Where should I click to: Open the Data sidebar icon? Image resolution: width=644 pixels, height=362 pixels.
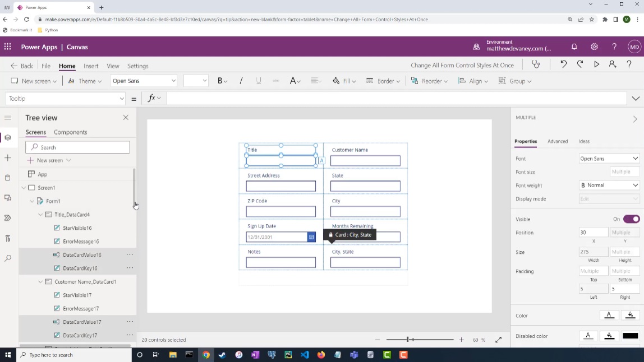point(8,178)
